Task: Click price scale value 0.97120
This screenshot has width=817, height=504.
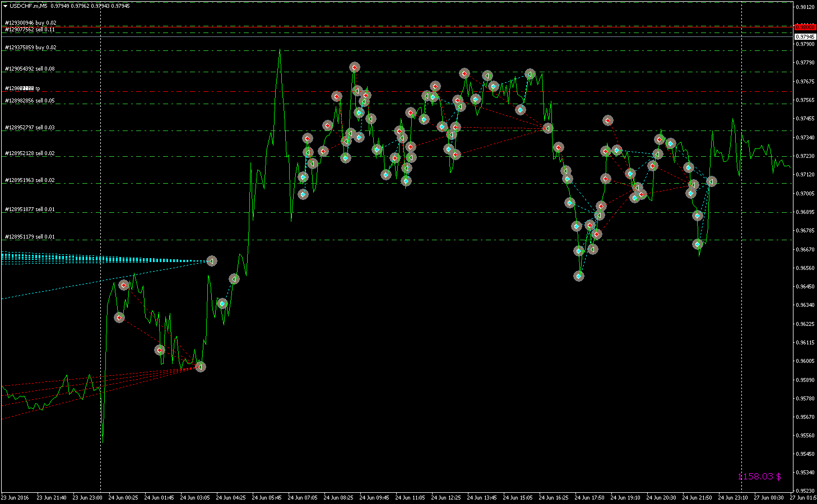Action: point(806,175)
